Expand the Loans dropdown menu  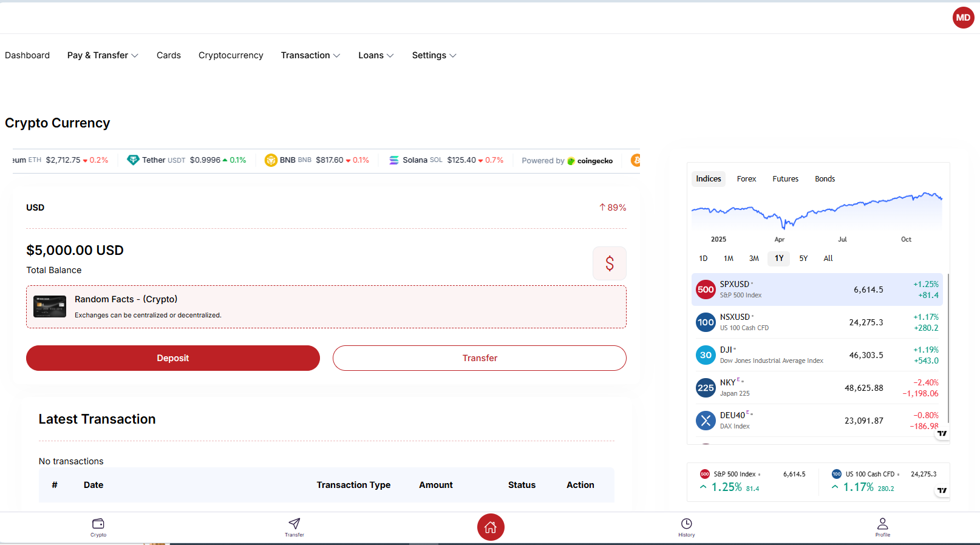(376, 55)
